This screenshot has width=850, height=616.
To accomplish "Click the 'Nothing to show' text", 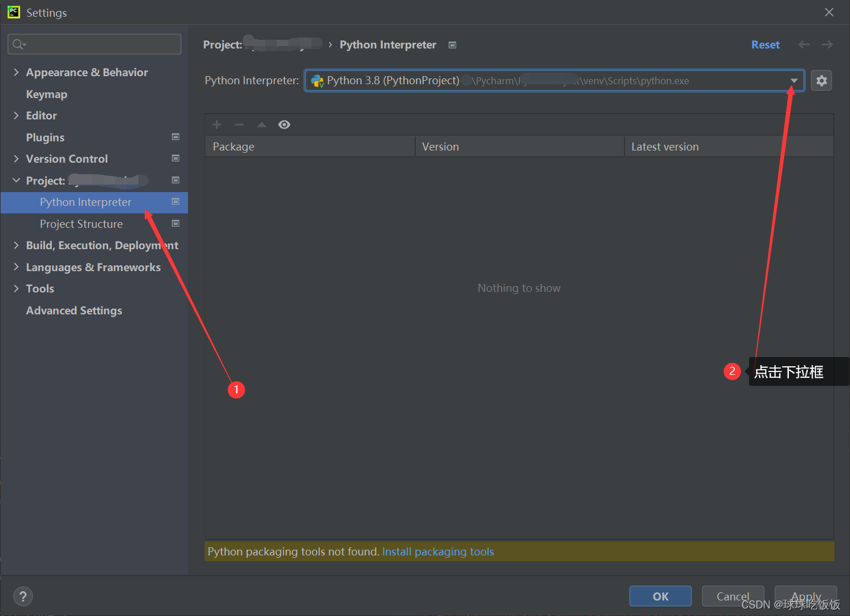I will coord(519,288).
